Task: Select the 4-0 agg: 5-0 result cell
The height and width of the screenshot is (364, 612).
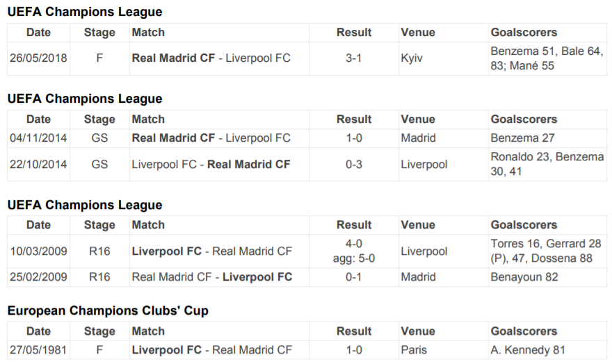Action: click(353, 251)
